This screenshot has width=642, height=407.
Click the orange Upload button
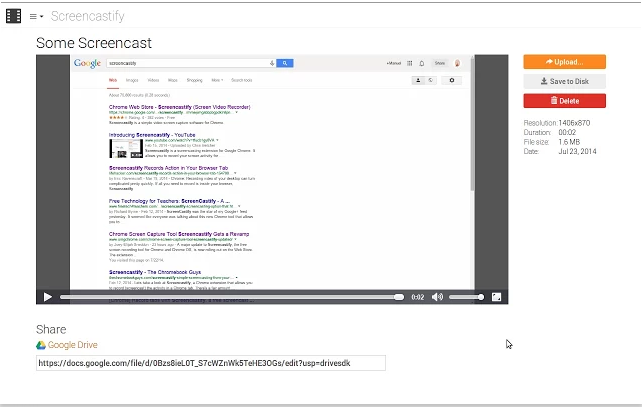pyautogui.click(x=564, y=62)
